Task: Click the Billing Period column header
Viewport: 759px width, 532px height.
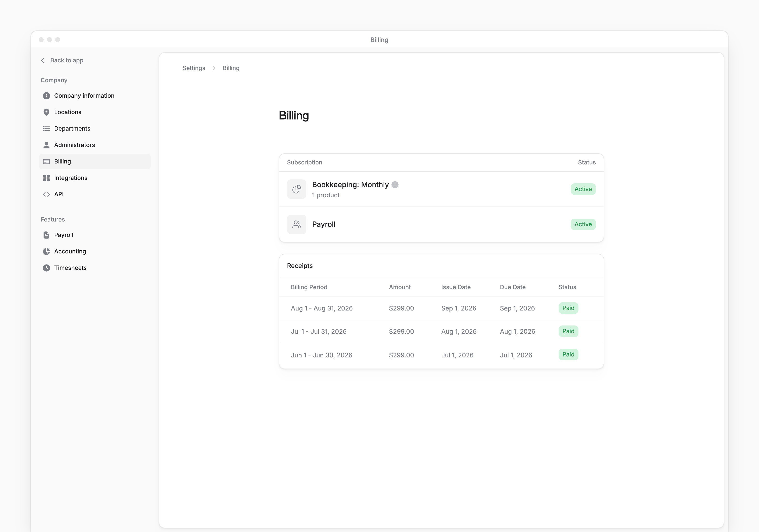Action: click(x=309, y=287)
